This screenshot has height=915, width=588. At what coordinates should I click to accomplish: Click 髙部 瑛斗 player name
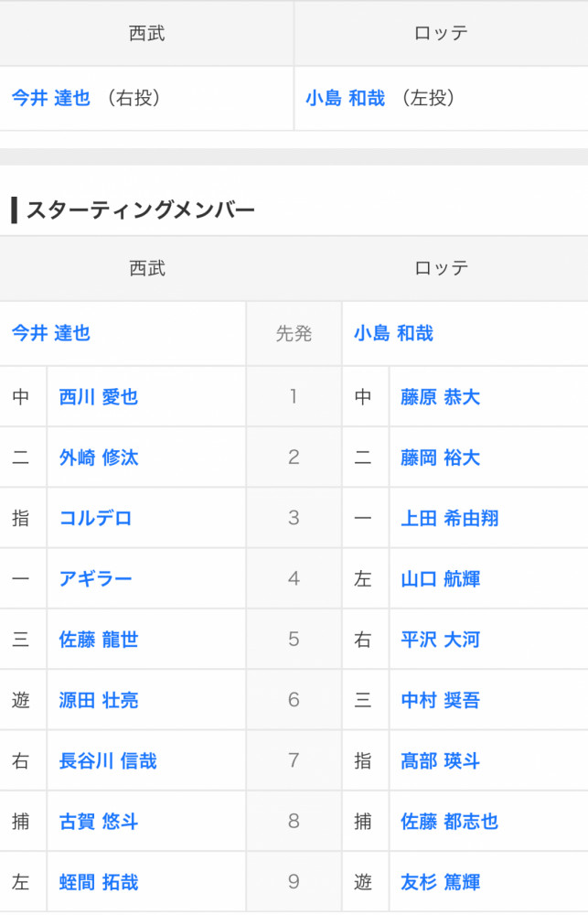point(440,760)
